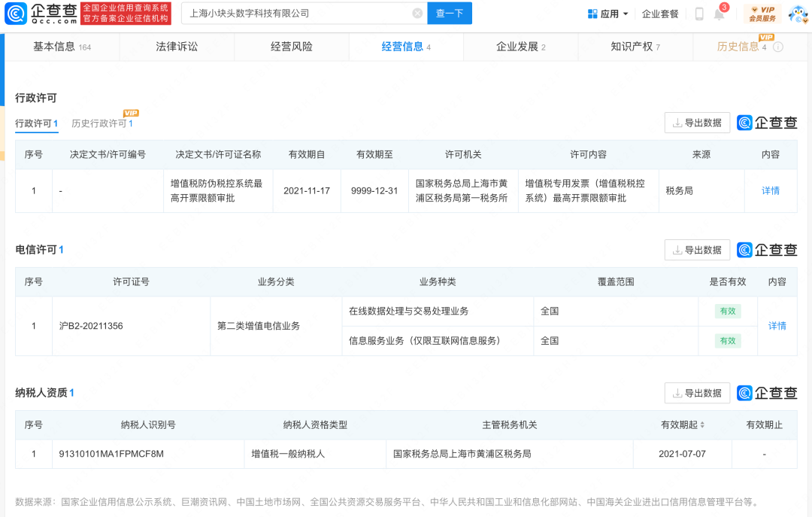Click the 查一下 search button

tap(450, 14)
